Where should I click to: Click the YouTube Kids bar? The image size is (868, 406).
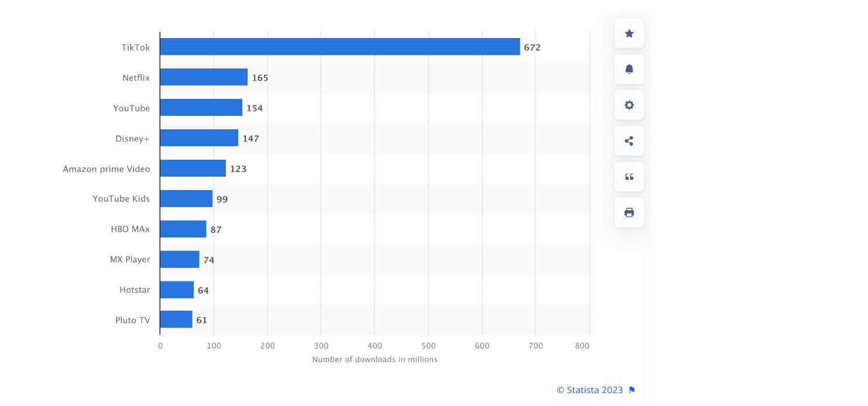point(186,198)
